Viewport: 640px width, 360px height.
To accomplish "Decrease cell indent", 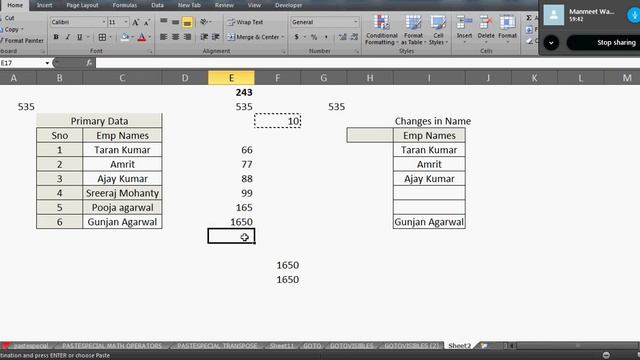I will (x=204, y=37).
